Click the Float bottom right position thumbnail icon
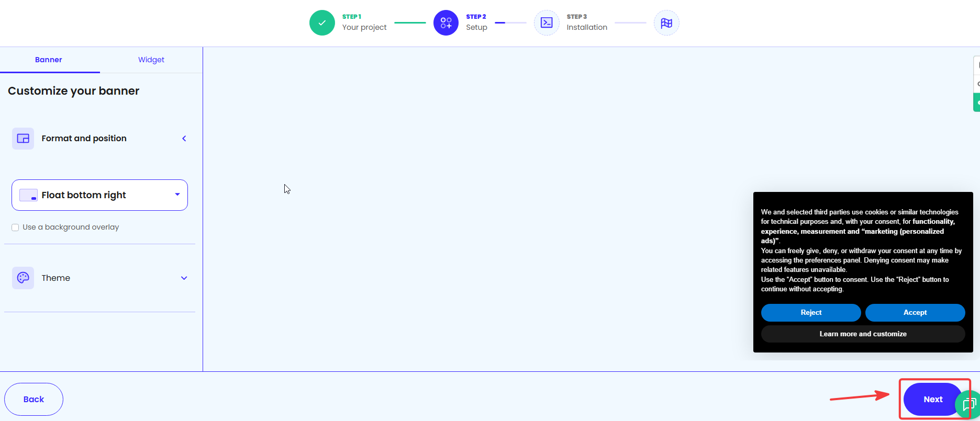 click(28, 195)
